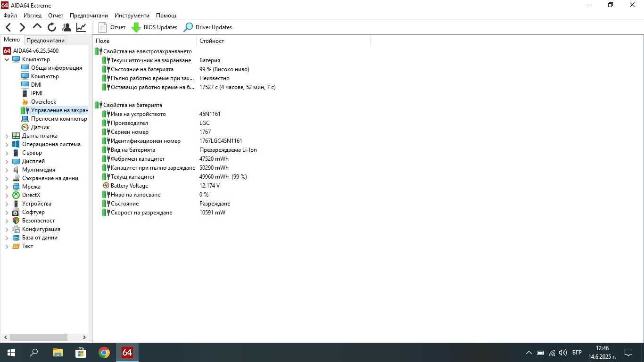Select Обща информация in the tree
The width and height of the screenshot is (644, 362).
click(x=56, y=68)
